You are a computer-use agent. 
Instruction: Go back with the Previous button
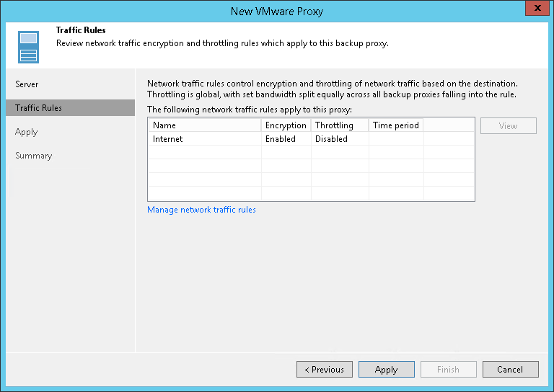(325, 370)
